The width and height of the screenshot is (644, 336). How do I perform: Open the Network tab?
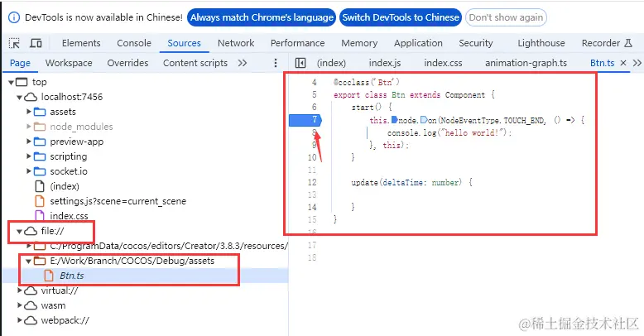pos(236,43)
